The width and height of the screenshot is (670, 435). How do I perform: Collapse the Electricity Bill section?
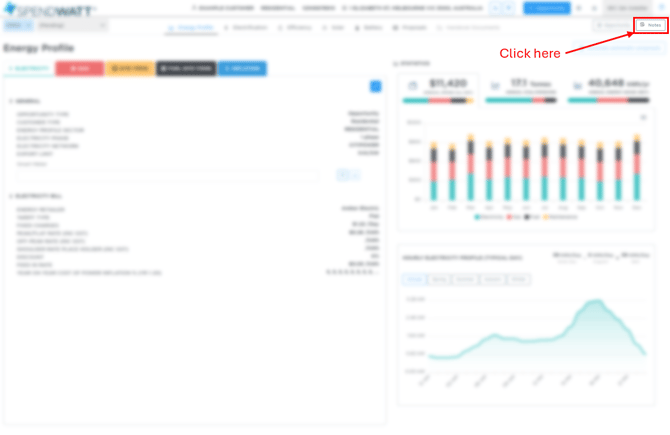[34, 195]
